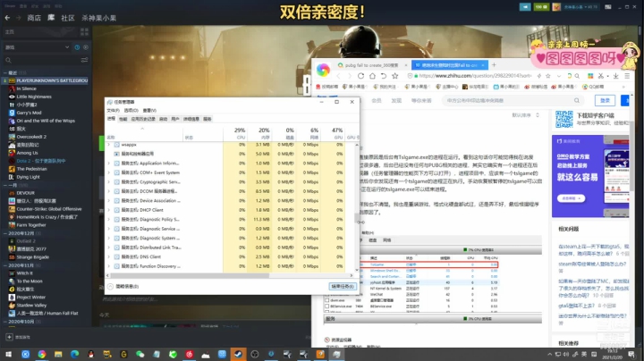Open Steam 商店 store tab
The image size is (644, 361).
click(x=34, y=18)
